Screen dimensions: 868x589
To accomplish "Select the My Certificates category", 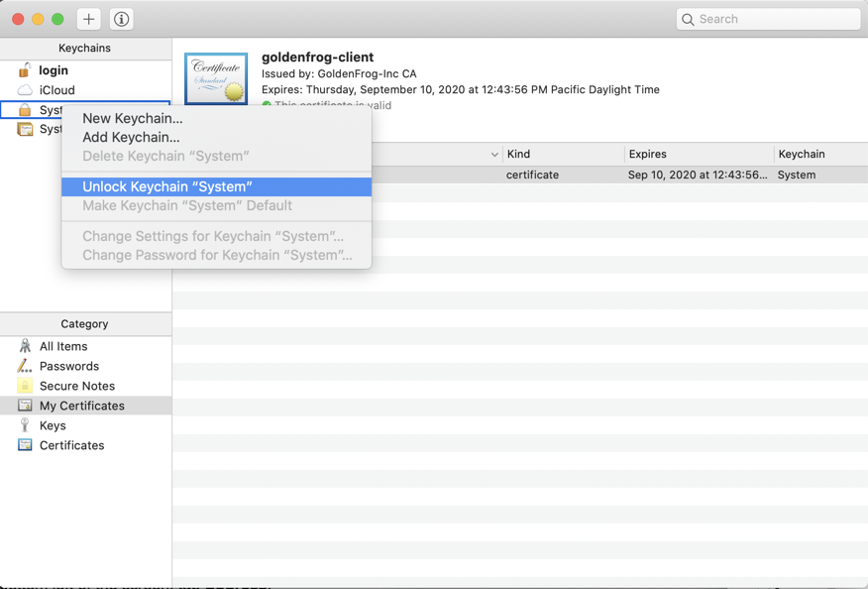I will point(86,406).
